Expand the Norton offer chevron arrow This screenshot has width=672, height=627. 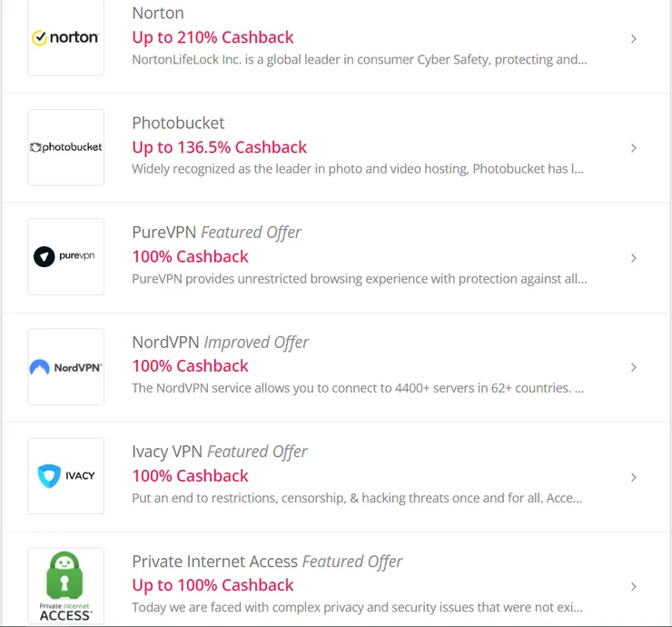click(633, 39)
